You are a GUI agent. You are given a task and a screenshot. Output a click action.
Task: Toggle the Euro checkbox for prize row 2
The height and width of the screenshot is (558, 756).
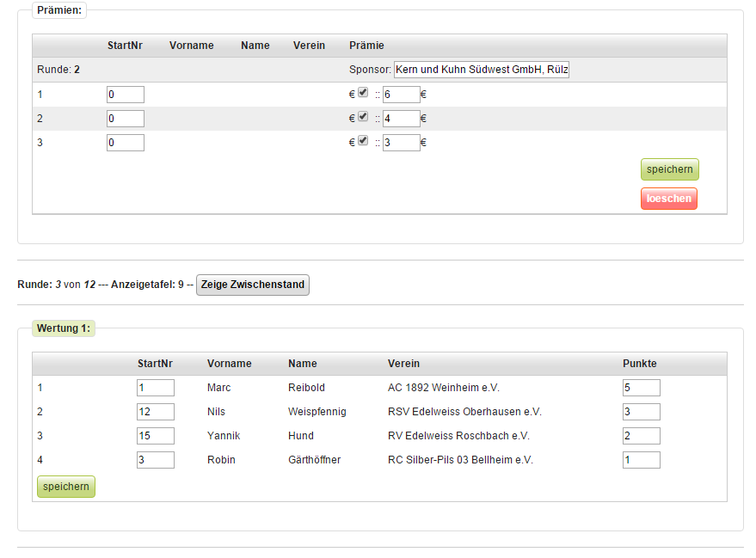(363, 117)
